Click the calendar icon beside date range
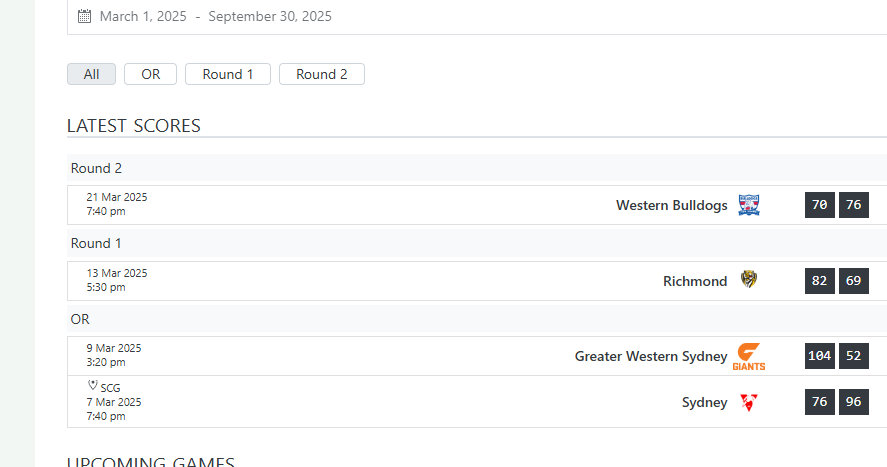This screenshot has width=887, height=467. pos(84,16)
